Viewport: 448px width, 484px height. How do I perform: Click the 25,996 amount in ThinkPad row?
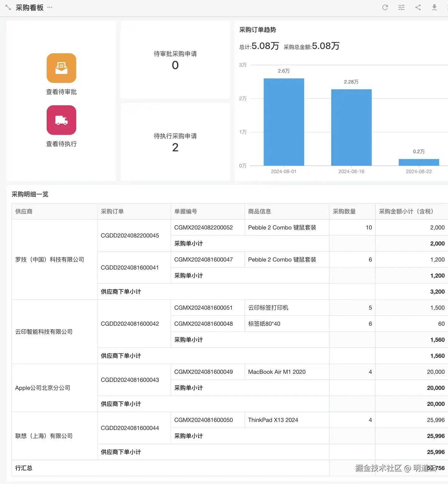[x=436, y=420]
